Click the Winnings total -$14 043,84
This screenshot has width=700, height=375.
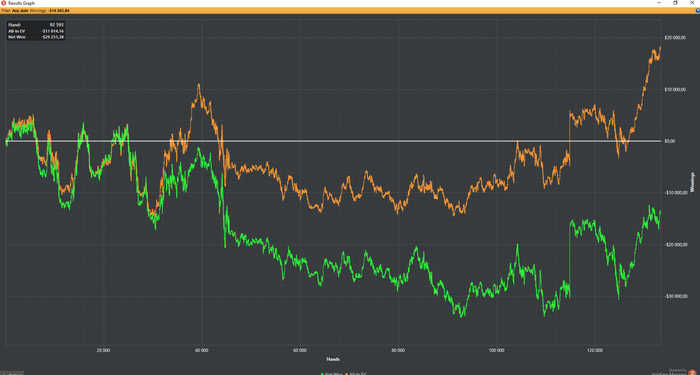point(59,10)
